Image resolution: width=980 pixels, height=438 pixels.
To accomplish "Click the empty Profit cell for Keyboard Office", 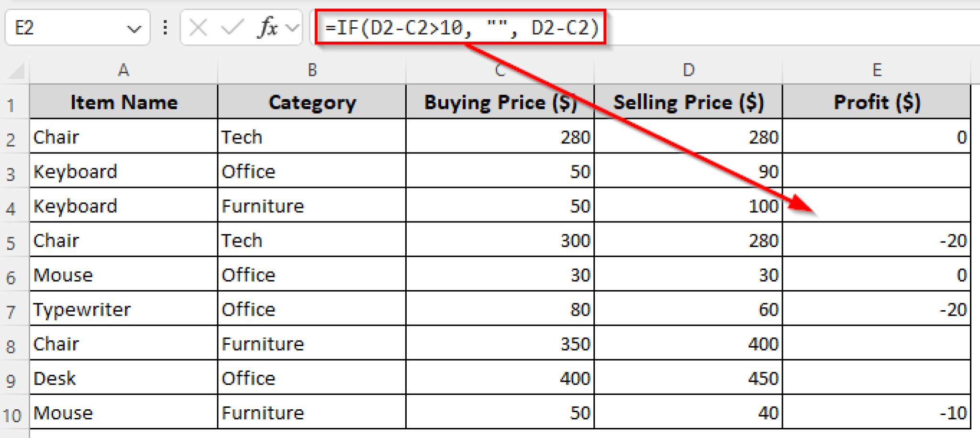I will (x=877, y=171).
